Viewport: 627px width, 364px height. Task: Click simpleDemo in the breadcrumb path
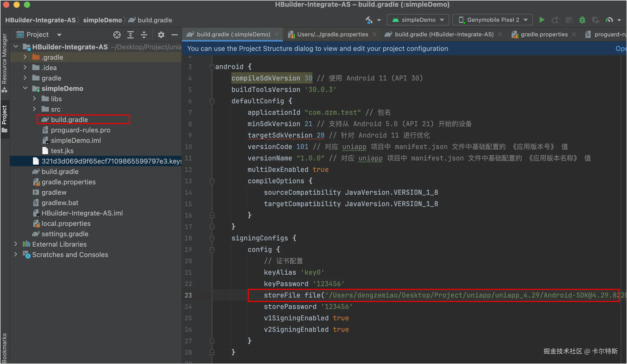[x=102, y=20]
